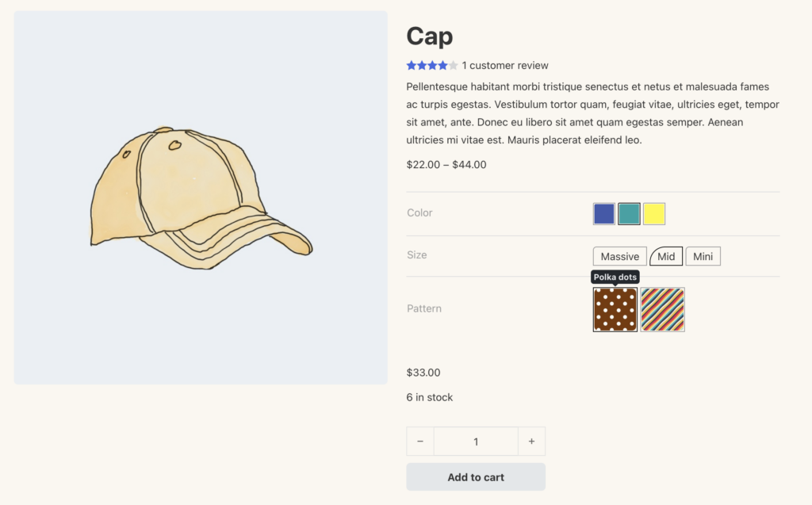Click the star rating icons
The image size is (812, 505).
[x=432, y=66]
